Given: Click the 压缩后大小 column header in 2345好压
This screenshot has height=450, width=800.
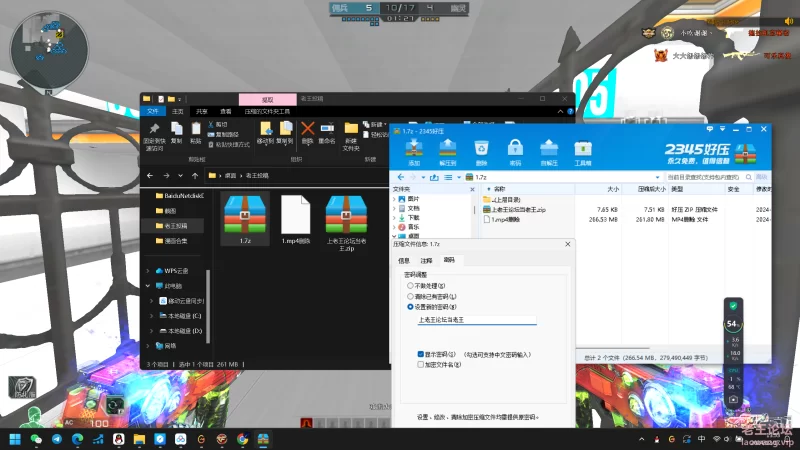Looking at the screenshot, I should 645,189.
